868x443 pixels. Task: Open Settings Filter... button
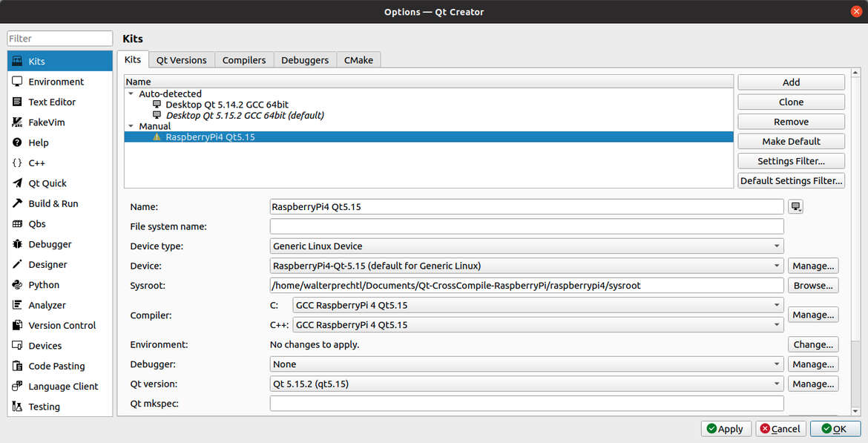[791, 161]
